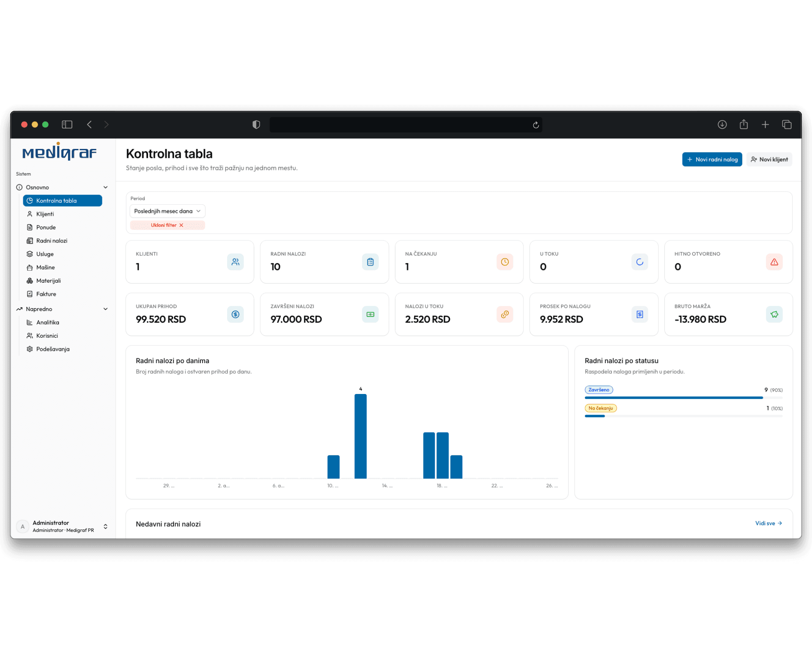Click the Završeno status progress bar
The height and width of the screenshot is (650, 812).
pyautogui.click(x=683, y=398)
